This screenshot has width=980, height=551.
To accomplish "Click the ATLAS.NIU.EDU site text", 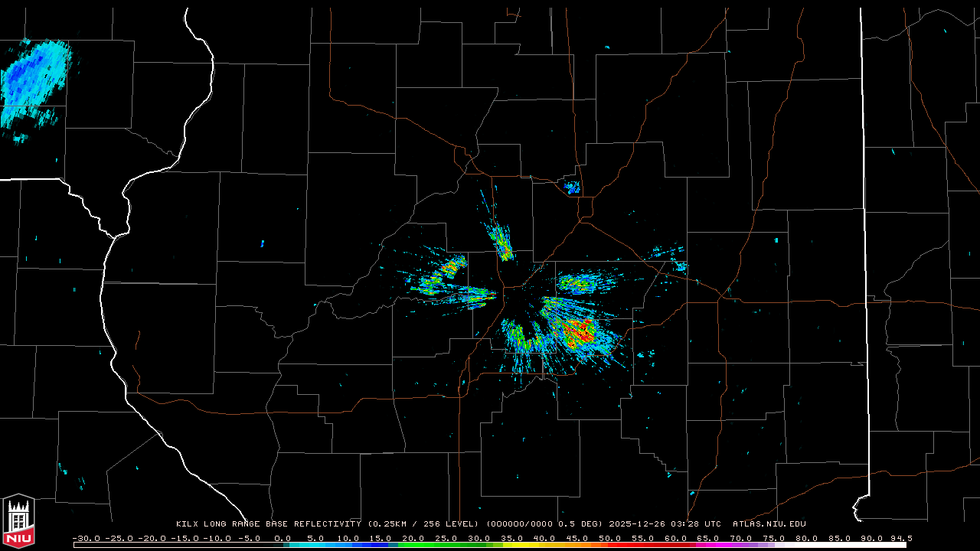I will 769,524.
